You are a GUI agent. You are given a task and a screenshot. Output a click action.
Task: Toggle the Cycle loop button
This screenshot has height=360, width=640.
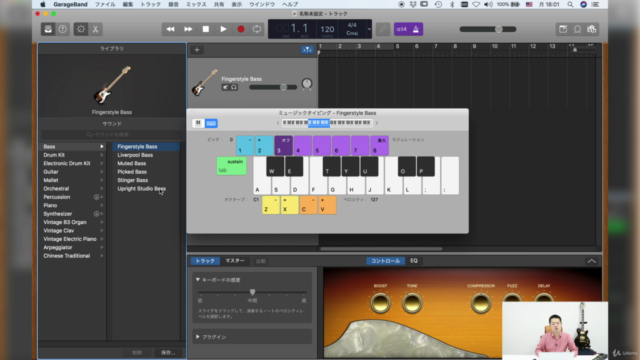pyautogui.click(x=257, y=29)
